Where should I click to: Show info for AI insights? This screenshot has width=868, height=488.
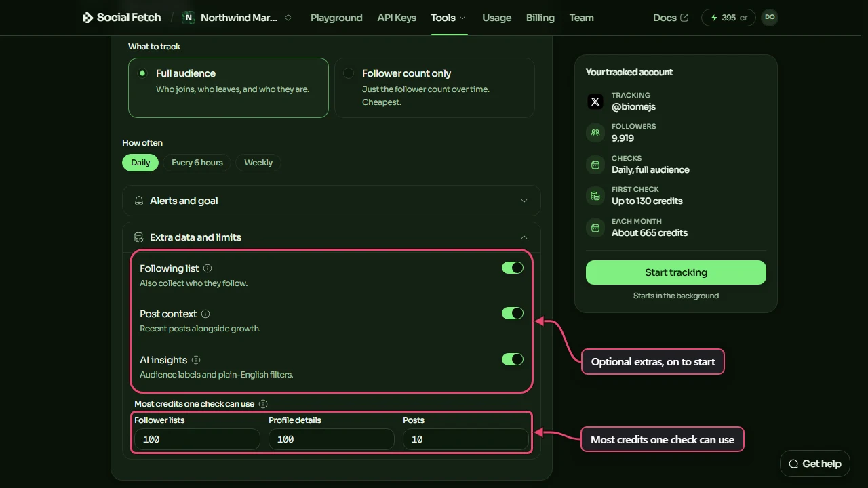pos(196,360)
